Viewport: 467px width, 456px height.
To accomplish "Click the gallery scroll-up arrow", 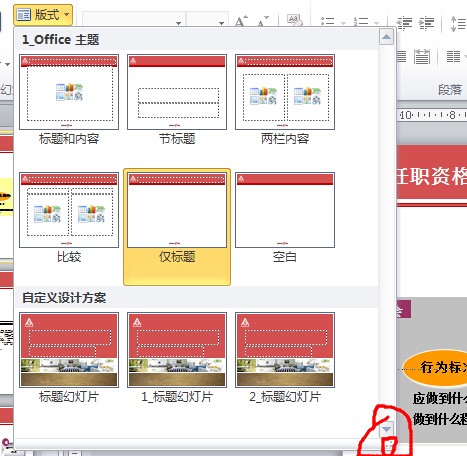I will (x=387, y=37).
